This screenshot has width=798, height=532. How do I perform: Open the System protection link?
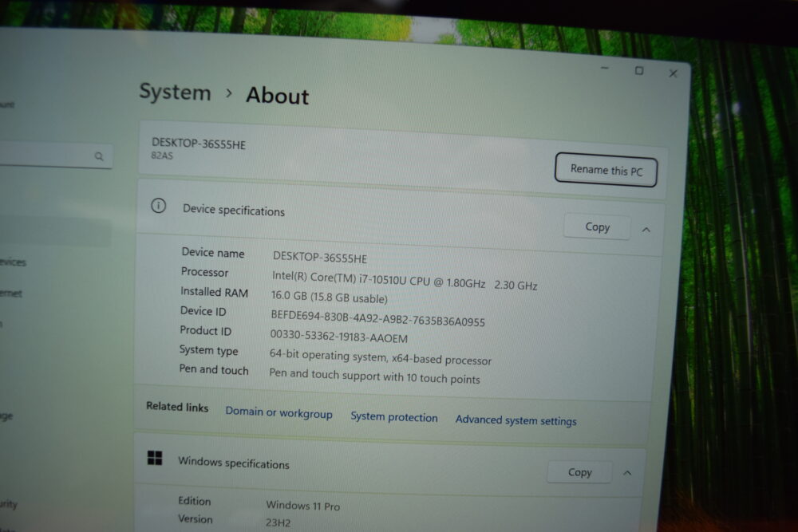coord(394,417)
